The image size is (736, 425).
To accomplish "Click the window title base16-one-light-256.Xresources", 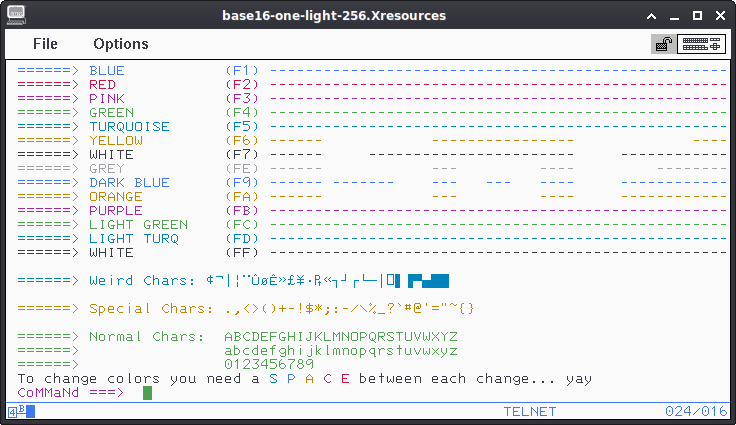I will [334, 15].
